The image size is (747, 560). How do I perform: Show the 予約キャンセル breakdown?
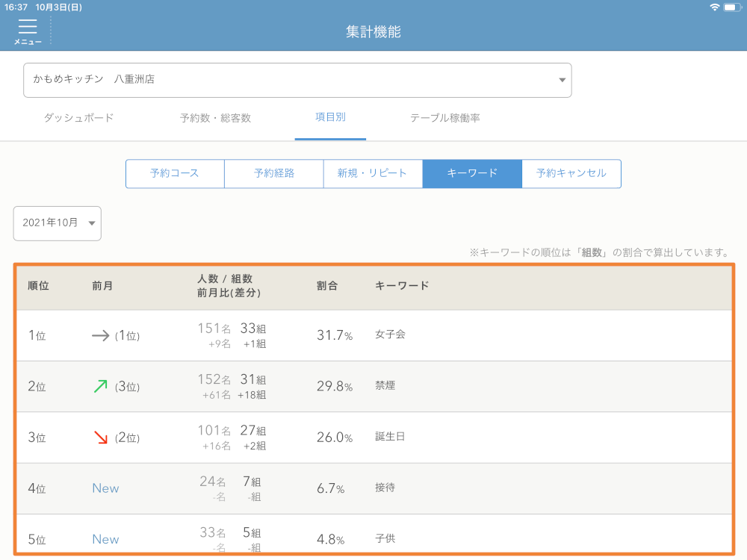point(571,173)
